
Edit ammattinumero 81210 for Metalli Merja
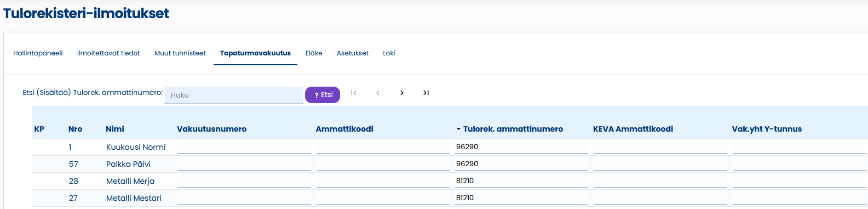[x=521, y=181]
